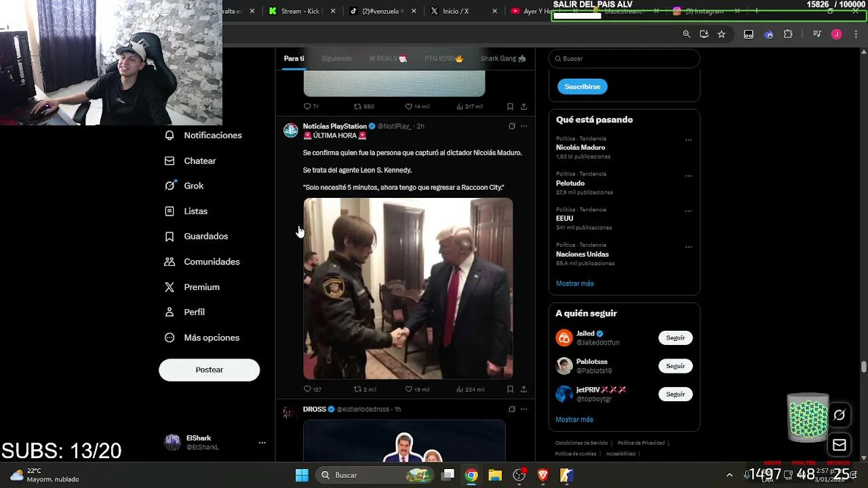Viewport: 868px width, 488px height.
Task: Follow the Jailed account
Action: pos(675,338)
